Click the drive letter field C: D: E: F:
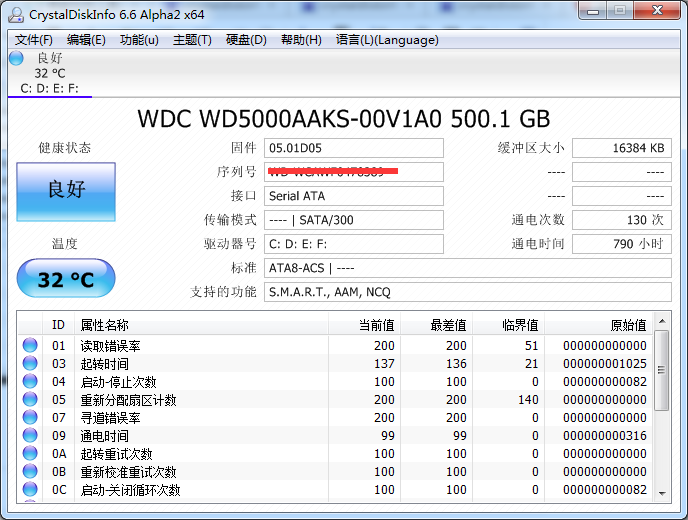 [x=354, y=244]
